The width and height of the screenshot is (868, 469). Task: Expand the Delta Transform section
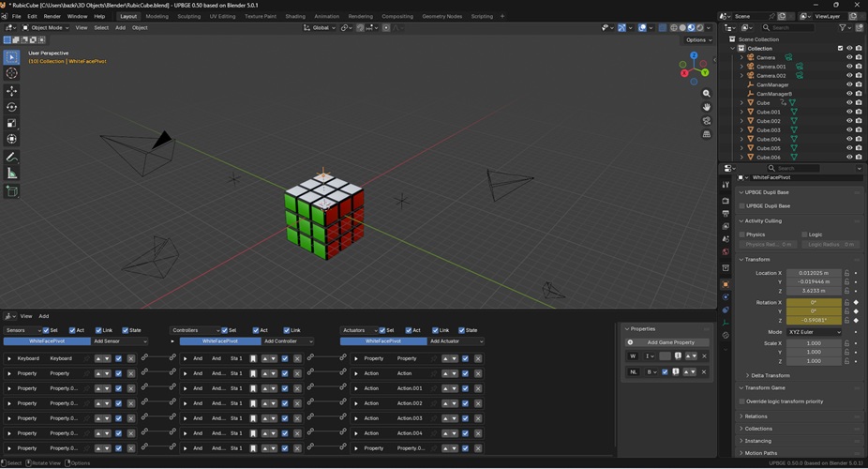coord(770,375)
